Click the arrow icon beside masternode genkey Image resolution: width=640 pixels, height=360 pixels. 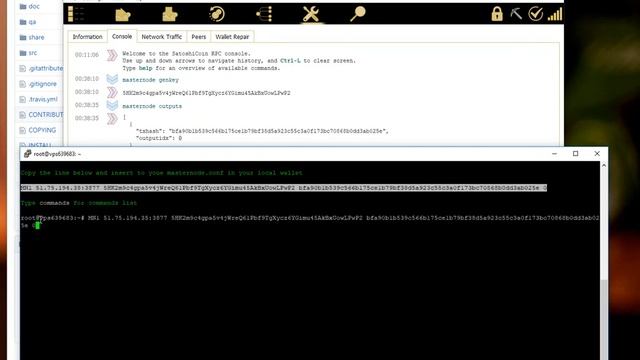[x=112, y=79]
